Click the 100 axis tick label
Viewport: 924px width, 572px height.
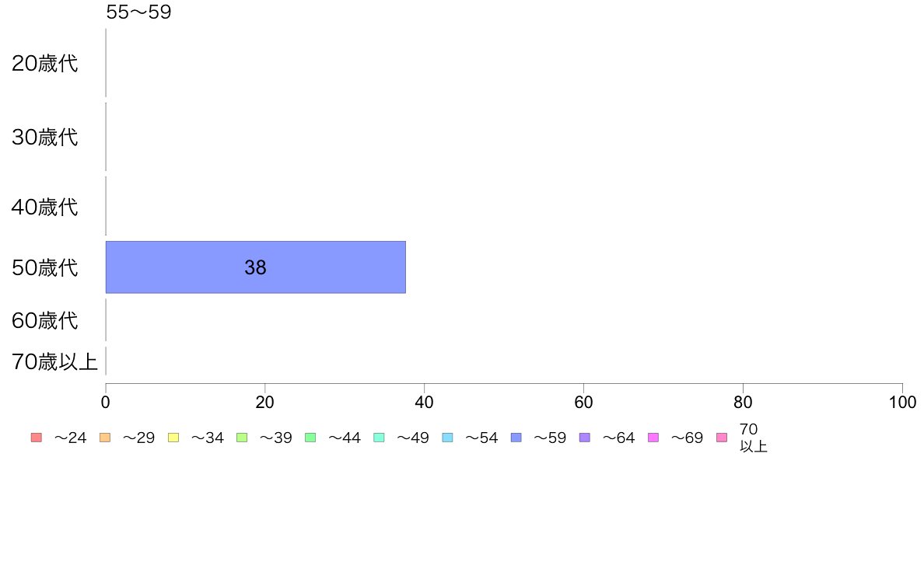(x=902, y=403)
